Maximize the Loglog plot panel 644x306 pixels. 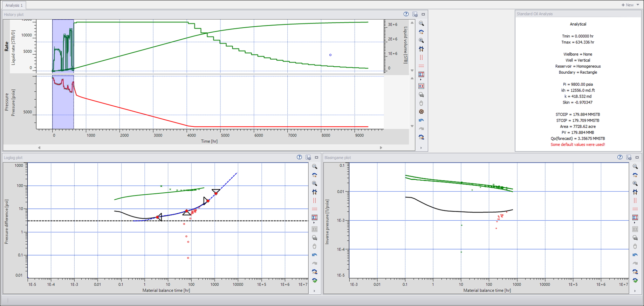click(316, 158)
